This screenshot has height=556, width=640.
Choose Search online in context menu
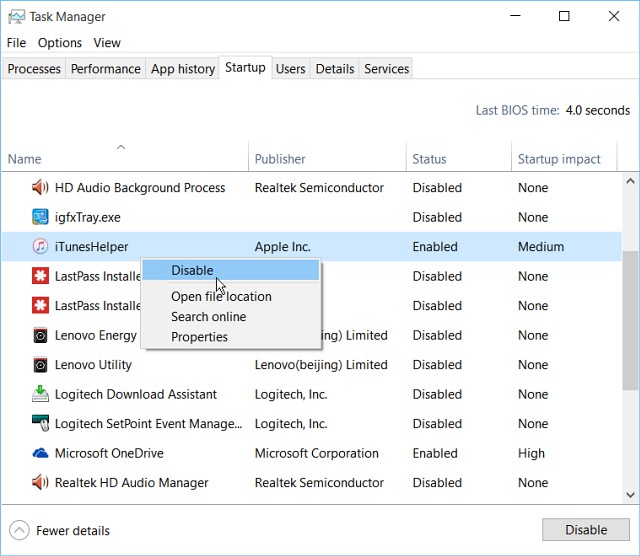(231, 316)
